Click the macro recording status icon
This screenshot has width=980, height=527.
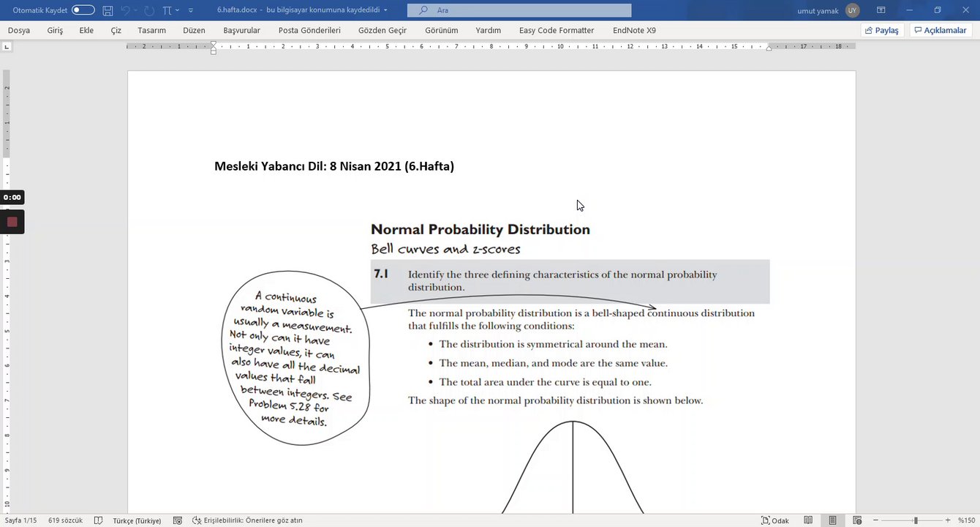(x=178, y=520)
